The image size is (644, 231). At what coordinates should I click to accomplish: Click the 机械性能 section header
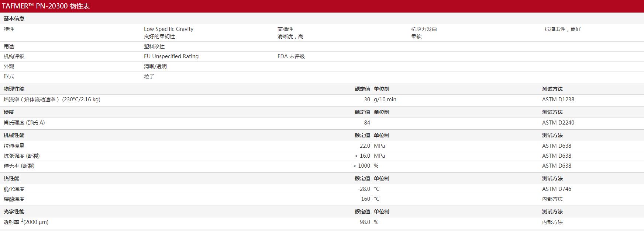click(x=14, y=135)
